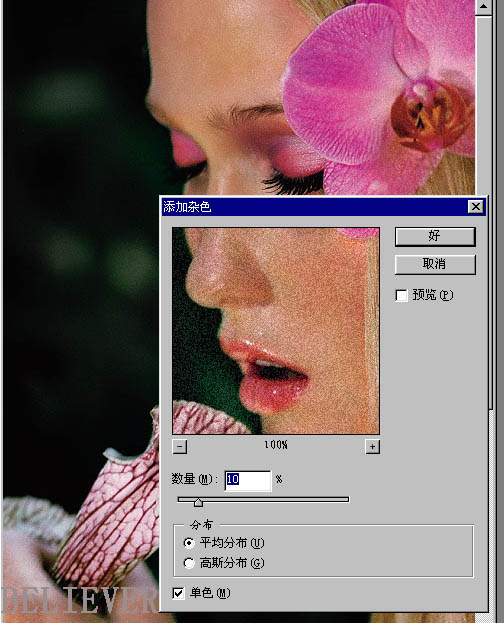Zoom out the noise preview with minus button
The height and width of the screenshot is (623, 504).
[180, 447]
